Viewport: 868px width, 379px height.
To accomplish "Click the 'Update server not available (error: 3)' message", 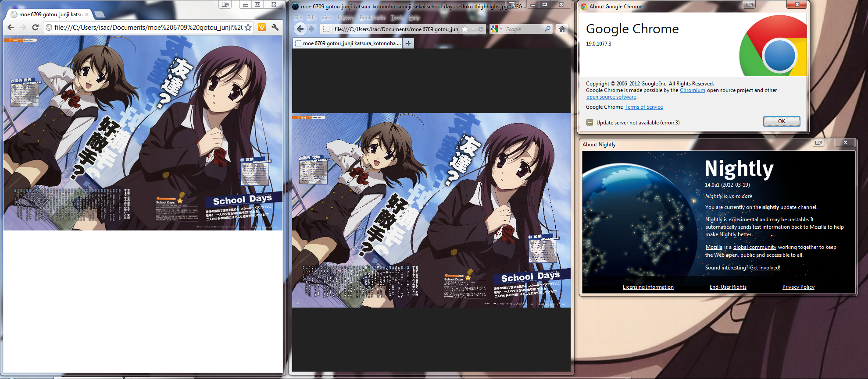I will [x=638, y=123].
